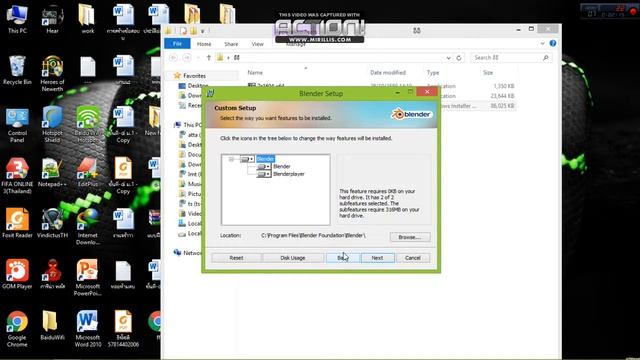Launch FIFA Online 3 (Thailand) shortcut
640x360 pixels.
(x=17, y=176)
